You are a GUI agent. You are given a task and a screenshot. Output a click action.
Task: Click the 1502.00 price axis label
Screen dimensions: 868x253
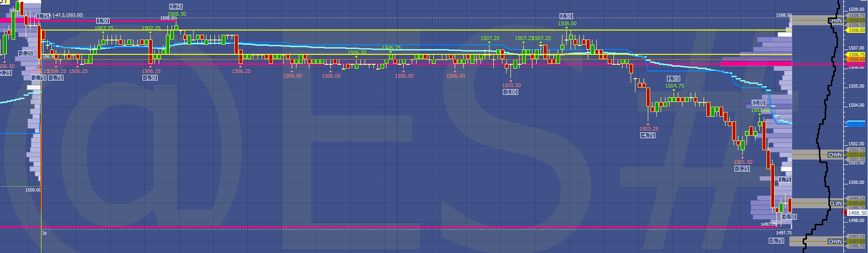(857, 143)
